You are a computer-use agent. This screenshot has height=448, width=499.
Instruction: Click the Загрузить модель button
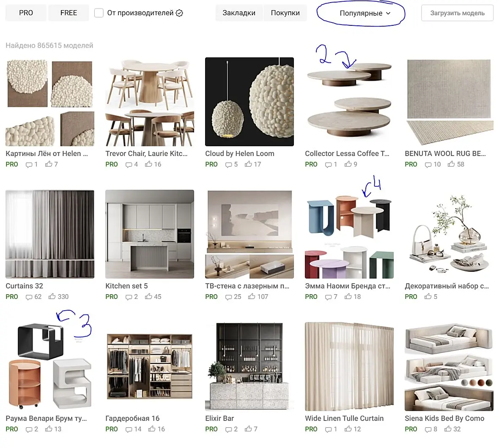pyautogui.click(x=457, y=13)
